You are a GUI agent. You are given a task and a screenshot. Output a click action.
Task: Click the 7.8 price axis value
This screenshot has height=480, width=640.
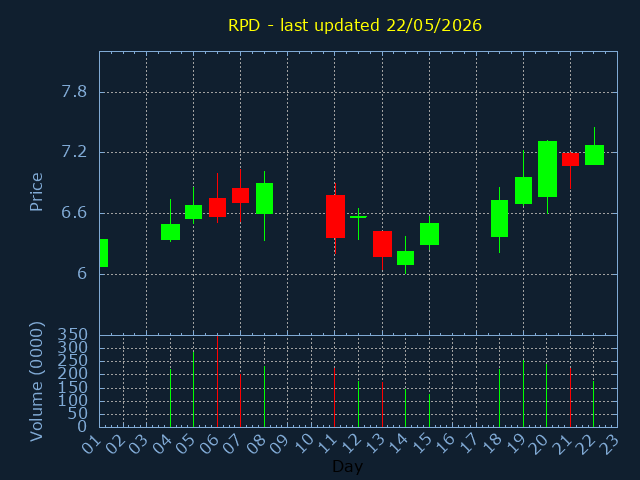tap(74, 92)
